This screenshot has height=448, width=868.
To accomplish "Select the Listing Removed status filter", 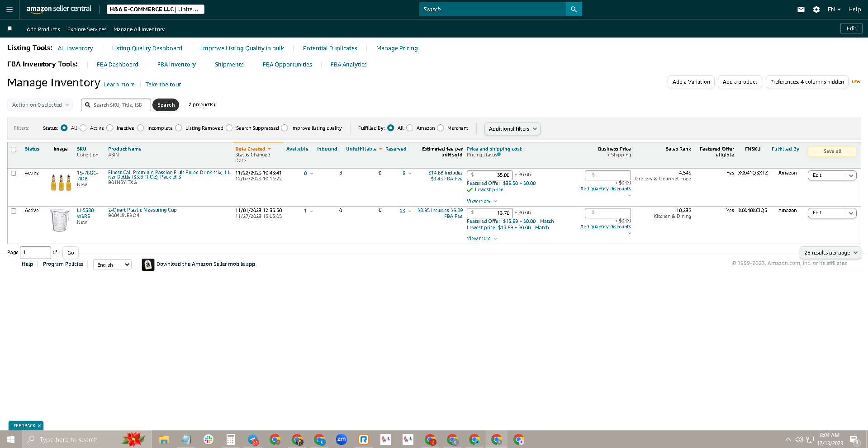I will 179,128.
